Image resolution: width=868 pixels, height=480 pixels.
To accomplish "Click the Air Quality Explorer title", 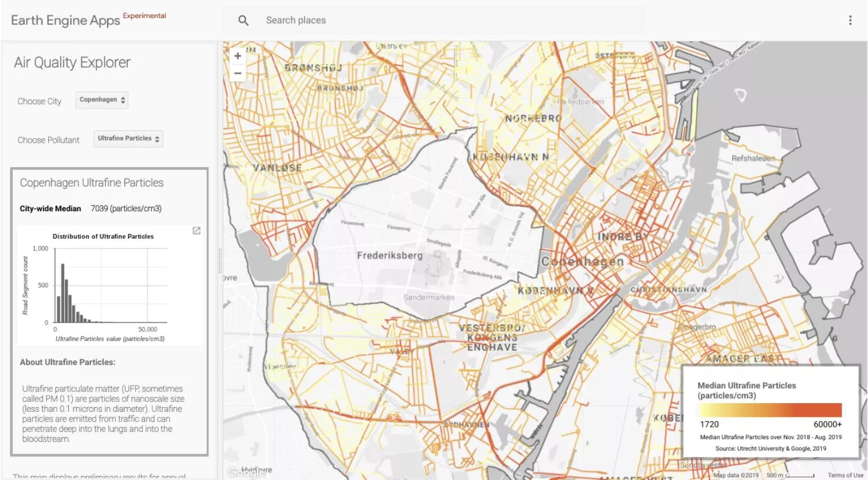I will click(72, 62).
